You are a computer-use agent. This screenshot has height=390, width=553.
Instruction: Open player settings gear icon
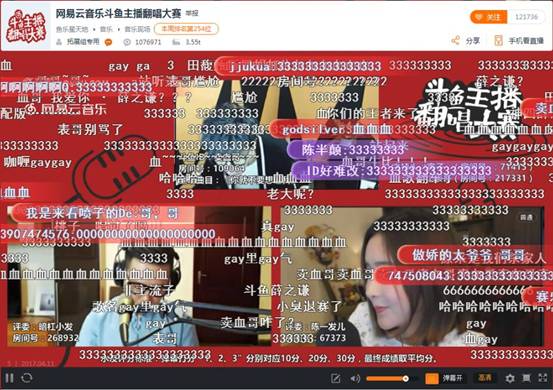tap(510, 379)
